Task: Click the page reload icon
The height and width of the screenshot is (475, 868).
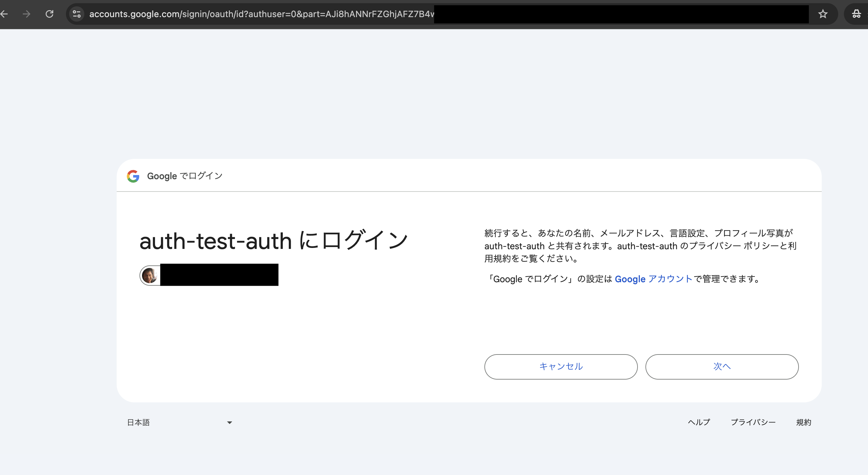Action: click(x=49, y=14)
